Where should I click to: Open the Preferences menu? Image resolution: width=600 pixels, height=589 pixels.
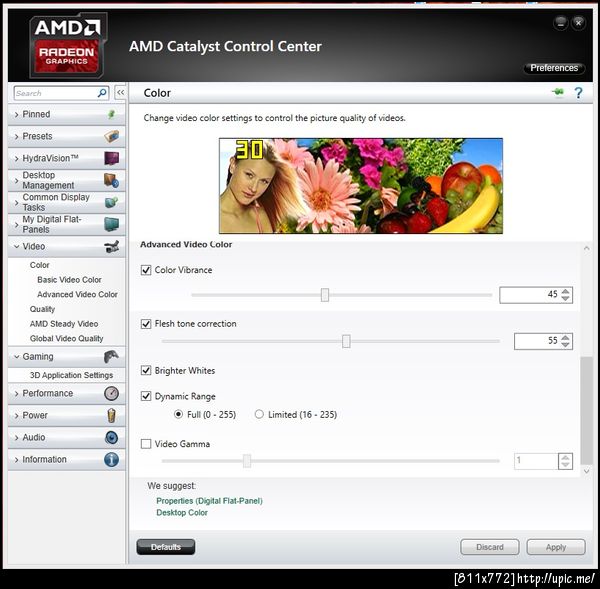(554, 68)
